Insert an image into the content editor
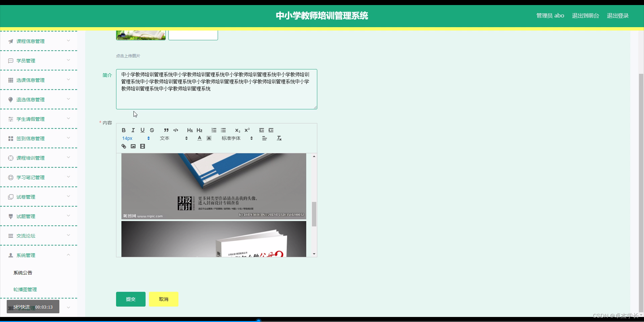Screen dimensions: 644x322 click(x=133, y=146)
